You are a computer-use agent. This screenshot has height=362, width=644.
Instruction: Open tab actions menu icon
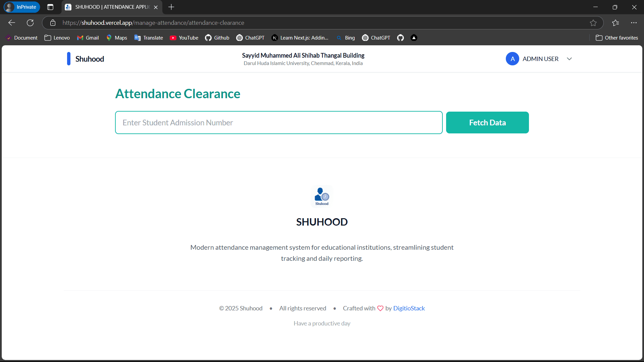click(50, 7)
